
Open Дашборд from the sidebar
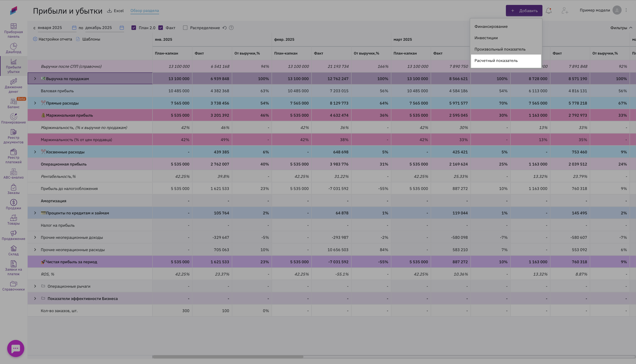13,48
